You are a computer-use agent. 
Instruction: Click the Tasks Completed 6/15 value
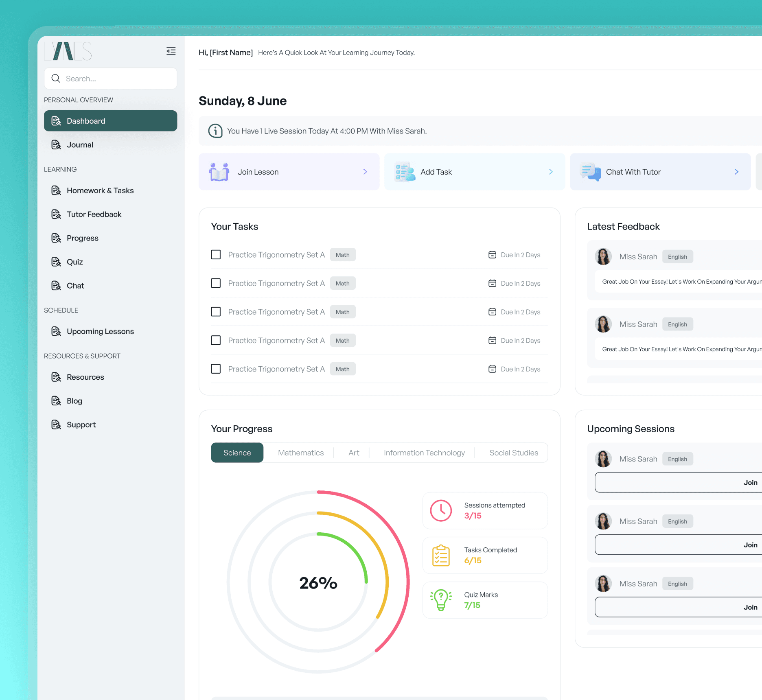[473, 561]
